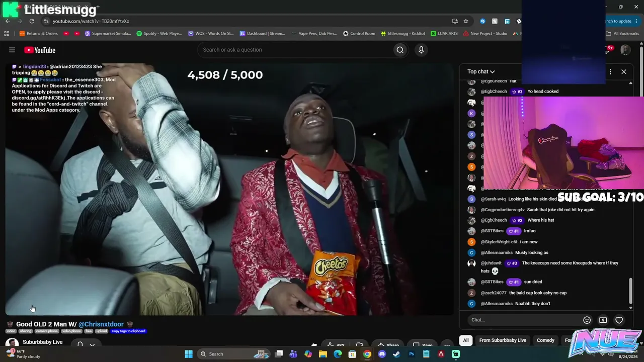Focus the 'Search or ask a question' field
Viewport: 644px width, 362px height.
pos(295,50)
